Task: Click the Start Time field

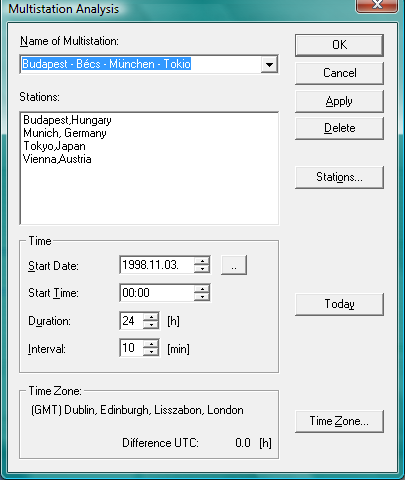Action: [x=157, y=293]
